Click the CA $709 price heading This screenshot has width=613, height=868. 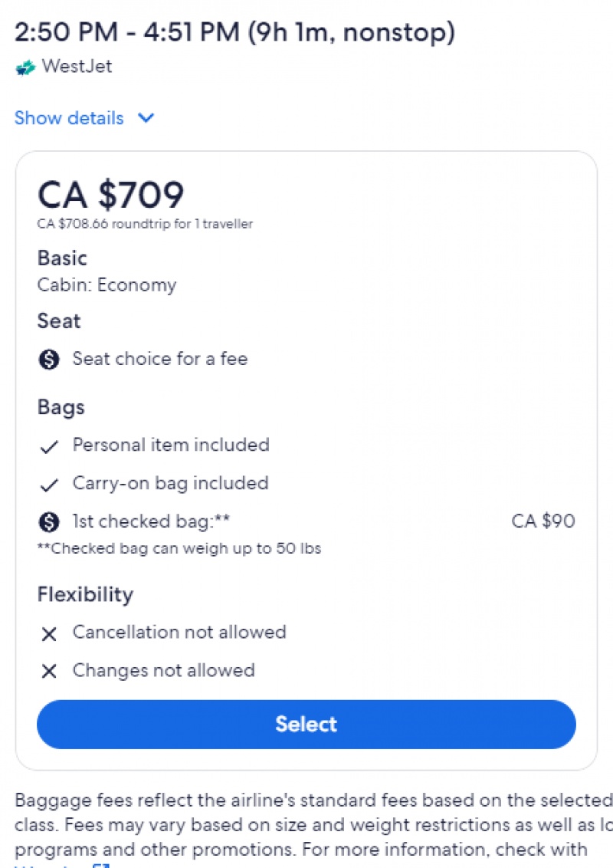pos(110,195)
